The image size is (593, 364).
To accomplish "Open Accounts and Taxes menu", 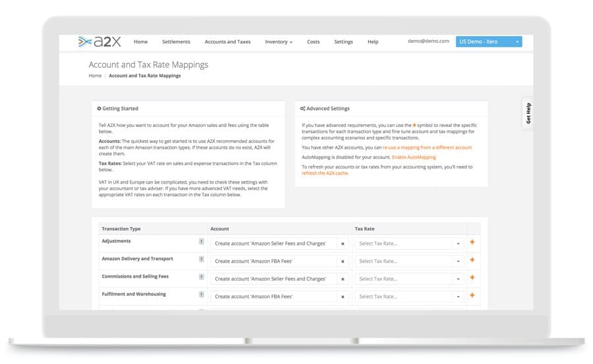I will (x=228, y=41).
